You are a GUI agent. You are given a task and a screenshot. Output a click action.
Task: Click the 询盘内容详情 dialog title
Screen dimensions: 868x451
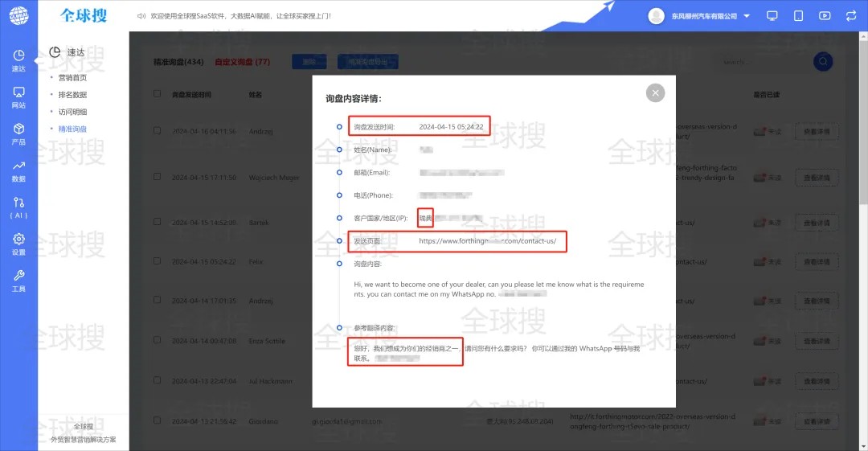coord(354,99)
